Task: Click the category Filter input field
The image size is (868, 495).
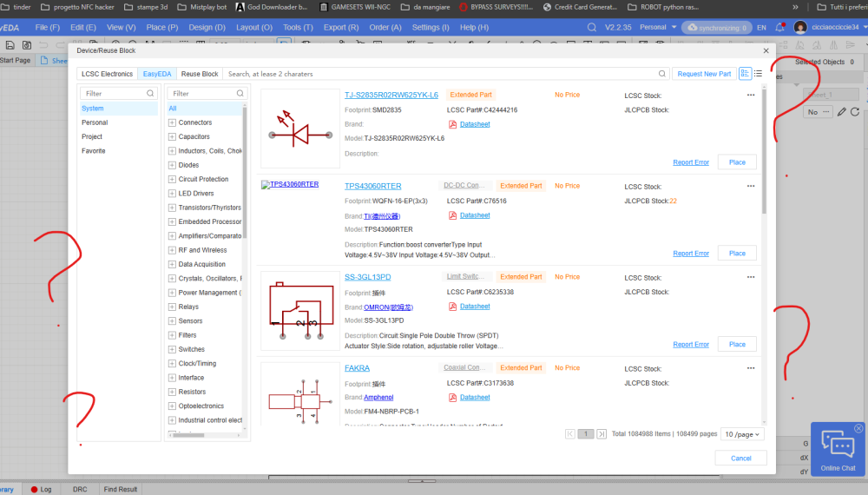Action: pos(202,94)
